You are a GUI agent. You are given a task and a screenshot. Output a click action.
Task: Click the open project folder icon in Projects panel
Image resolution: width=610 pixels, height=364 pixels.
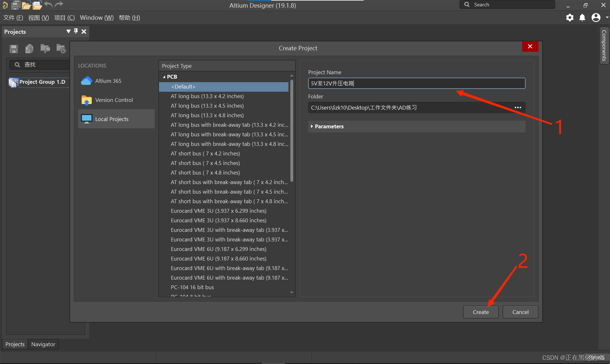pyautogui.click(x=45, y=49)
